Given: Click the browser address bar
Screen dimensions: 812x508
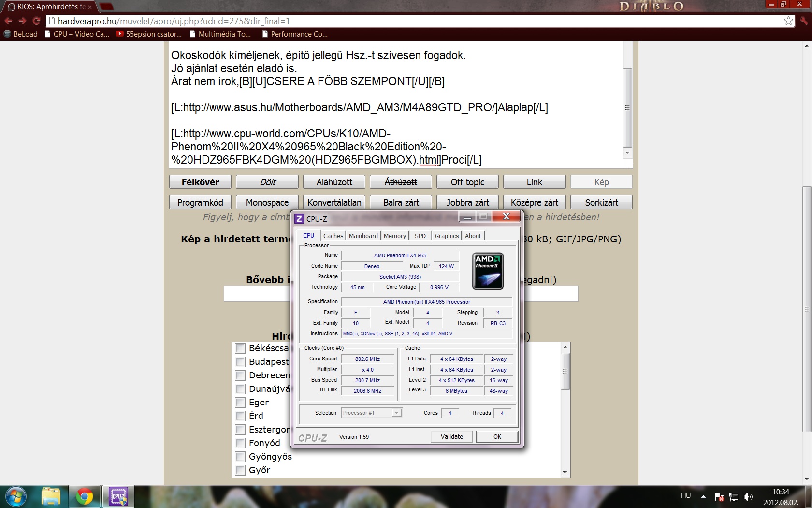Looking at the screenshot, I should [x=416, y=21].
